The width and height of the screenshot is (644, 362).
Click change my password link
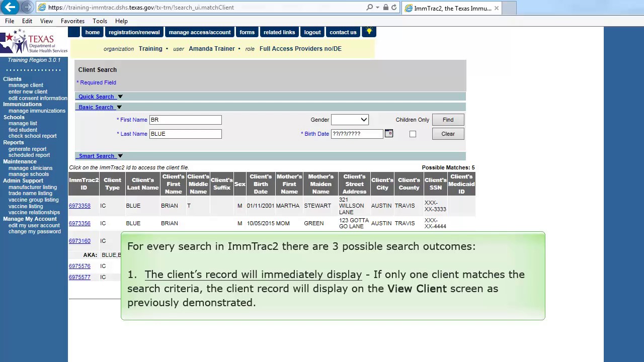tap(35, 231)
